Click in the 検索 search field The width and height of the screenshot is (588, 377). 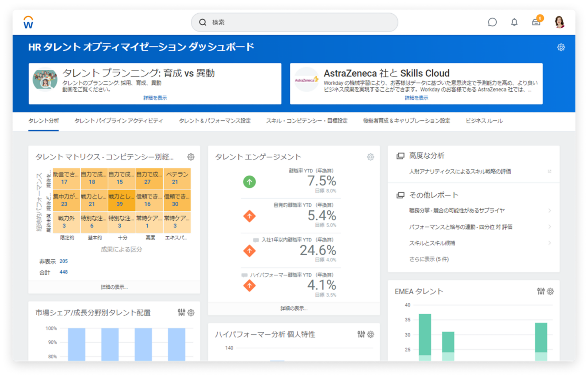point(294,22)
